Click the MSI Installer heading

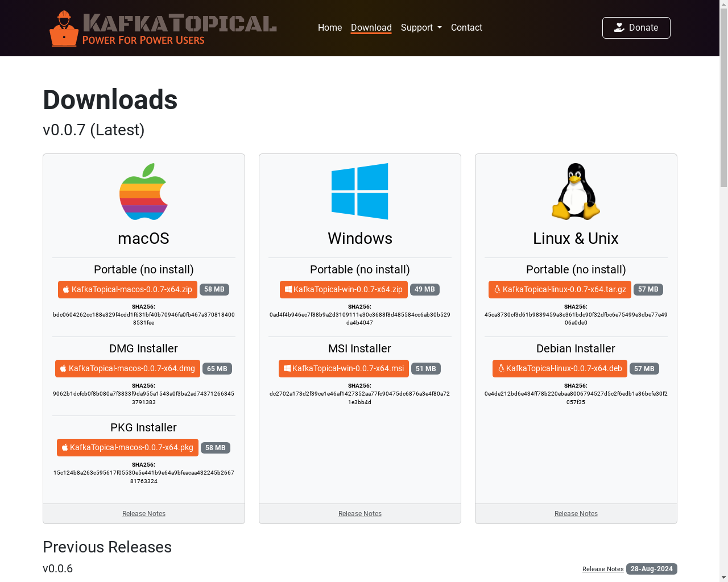click(360, 348)
